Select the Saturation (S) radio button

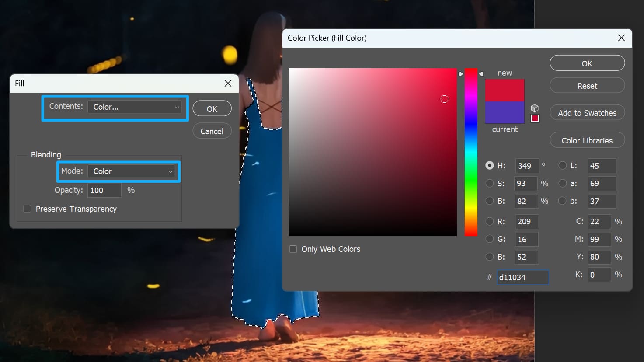tap(490, 183)
